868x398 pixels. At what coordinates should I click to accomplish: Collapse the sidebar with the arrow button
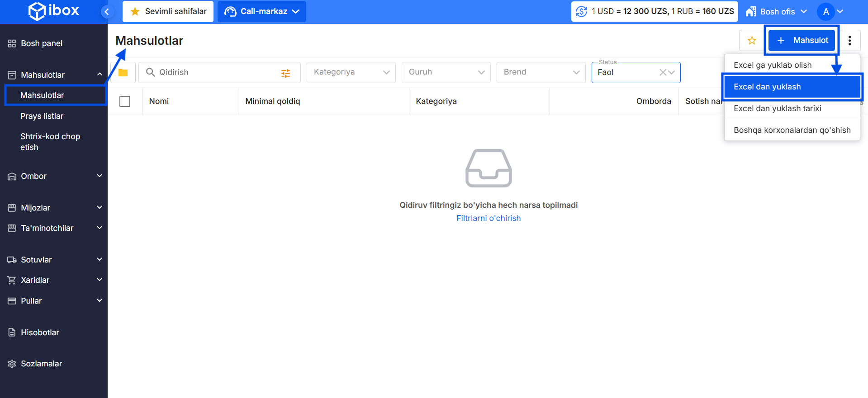pos(107,12)
